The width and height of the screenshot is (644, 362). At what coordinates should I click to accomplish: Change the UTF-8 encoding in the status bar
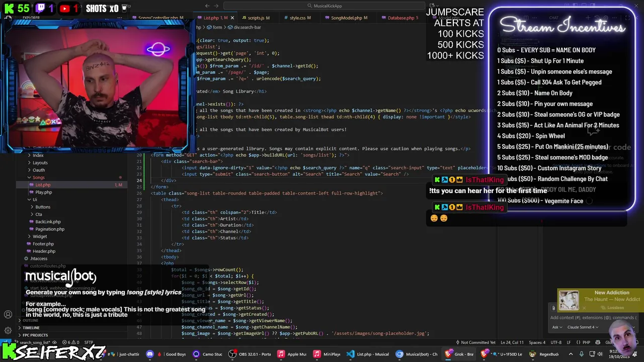(x=555, y=342)
